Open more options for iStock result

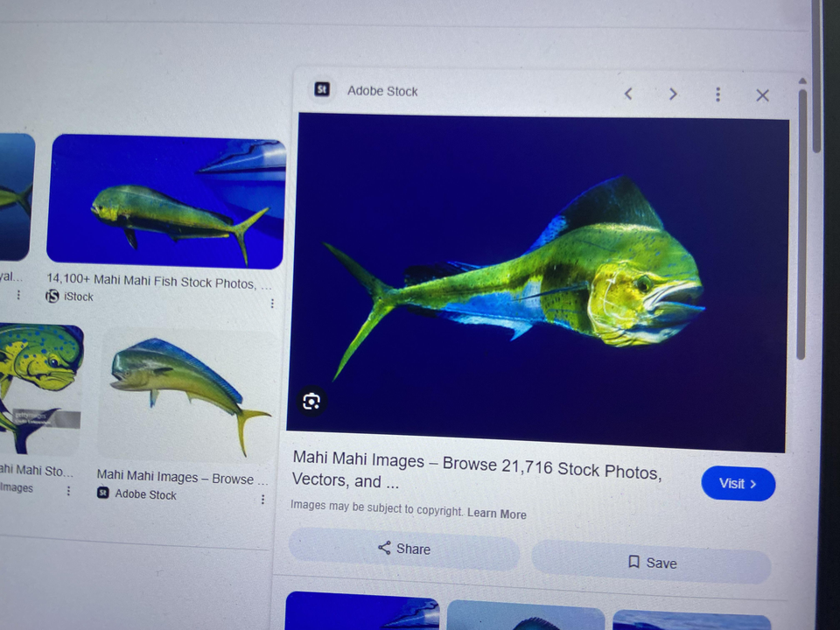tap(272, 304)
